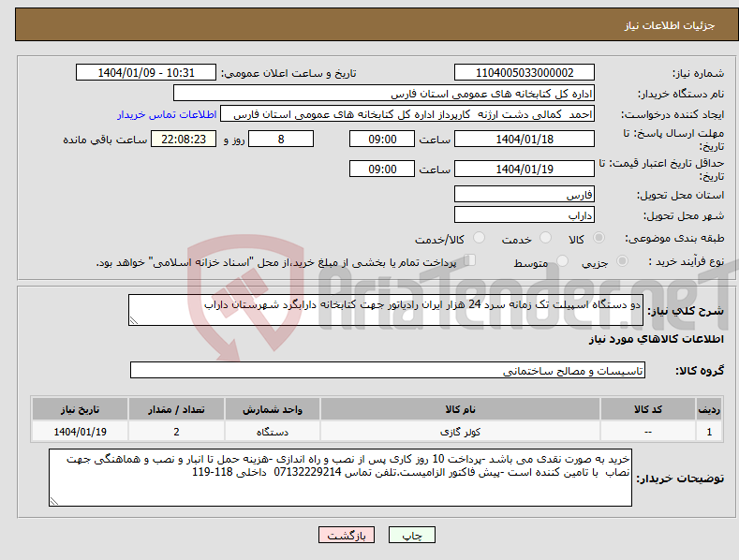The height and width of the screenshot is (560, 739).
Task: Click the ایجاد کننده درخواست field
Action: point(407,114)
